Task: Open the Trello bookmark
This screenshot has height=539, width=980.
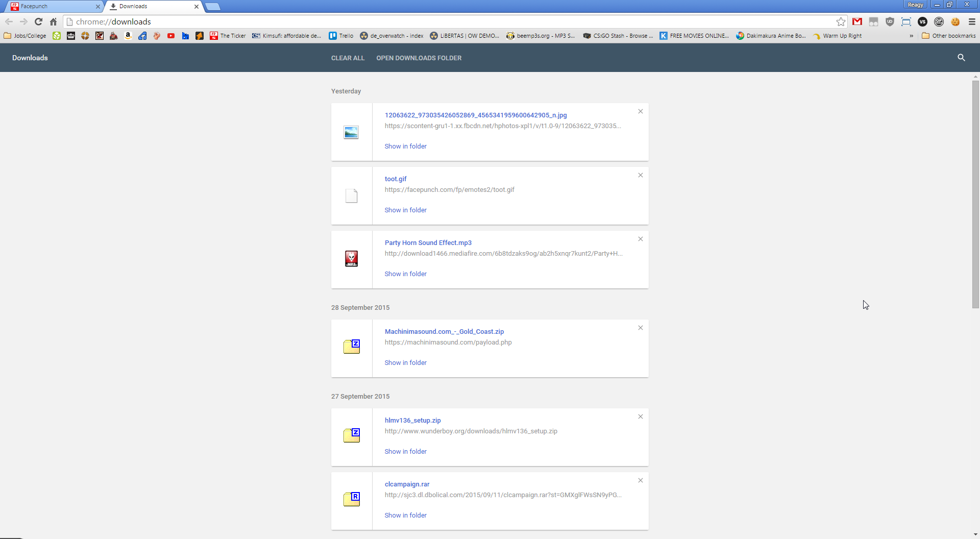Action: pyautogui.click(x=341, y=36)
